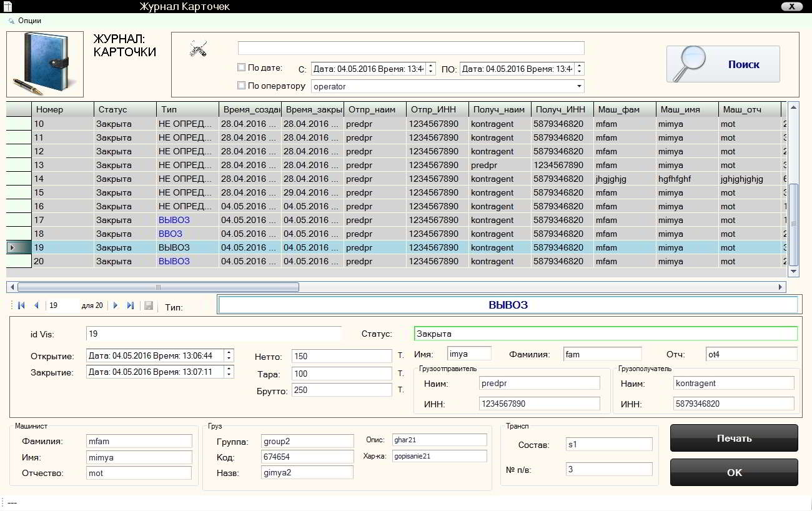Open the operator dropdown list
This screenshot has height=511, width=812.
click(579, 86)
